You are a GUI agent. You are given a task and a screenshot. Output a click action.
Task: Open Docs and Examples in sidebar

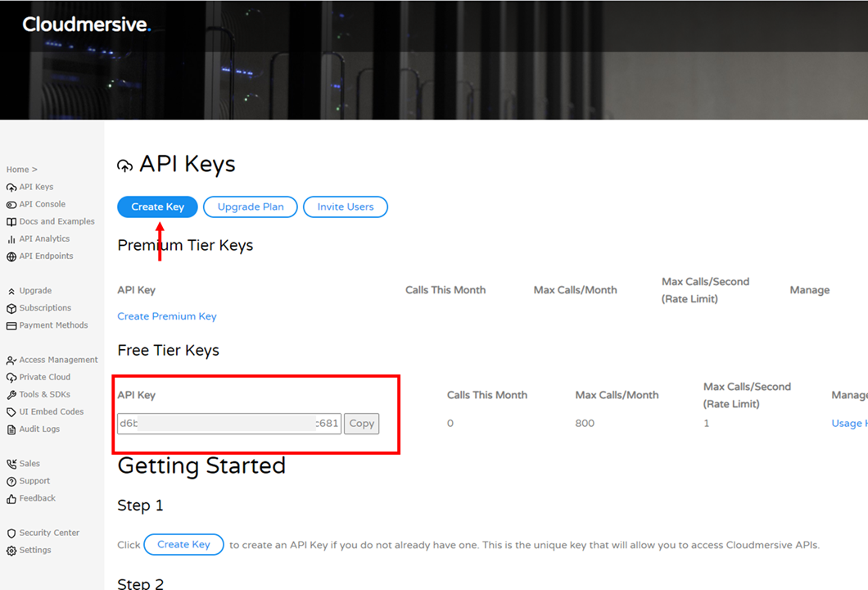(57, 221)
